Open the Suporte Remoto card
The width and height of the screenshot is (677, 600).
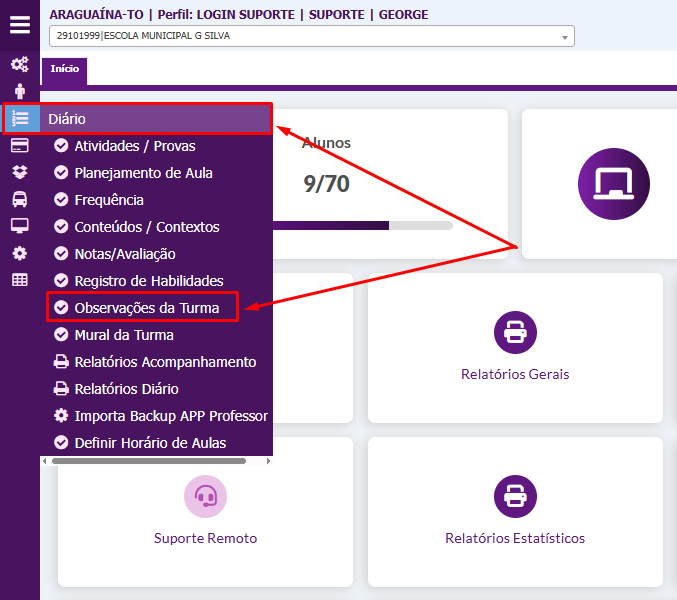point(205,511)
